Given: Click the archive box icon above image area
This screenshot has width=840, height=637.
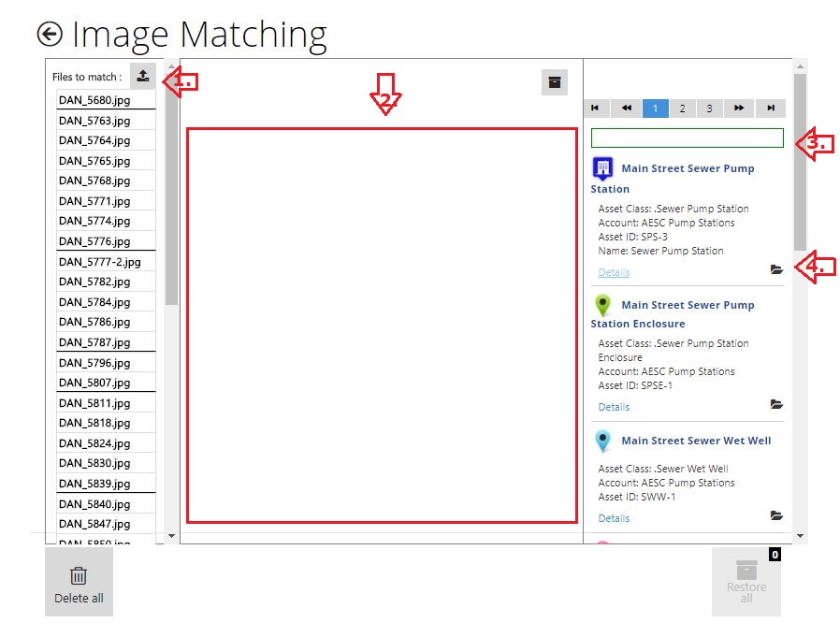Looking at the screenshot, I should (555, 82).
